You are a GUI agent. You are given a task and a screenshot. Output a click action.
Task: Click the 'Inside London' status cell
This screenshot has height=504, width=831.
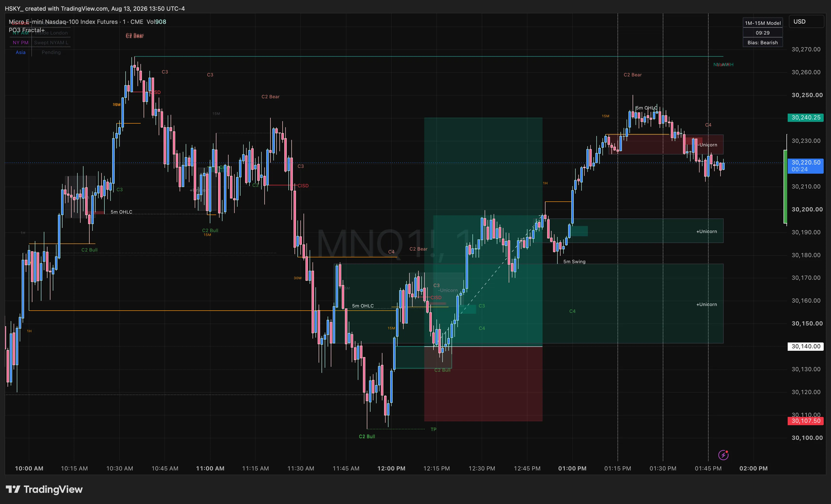(51, 33)
